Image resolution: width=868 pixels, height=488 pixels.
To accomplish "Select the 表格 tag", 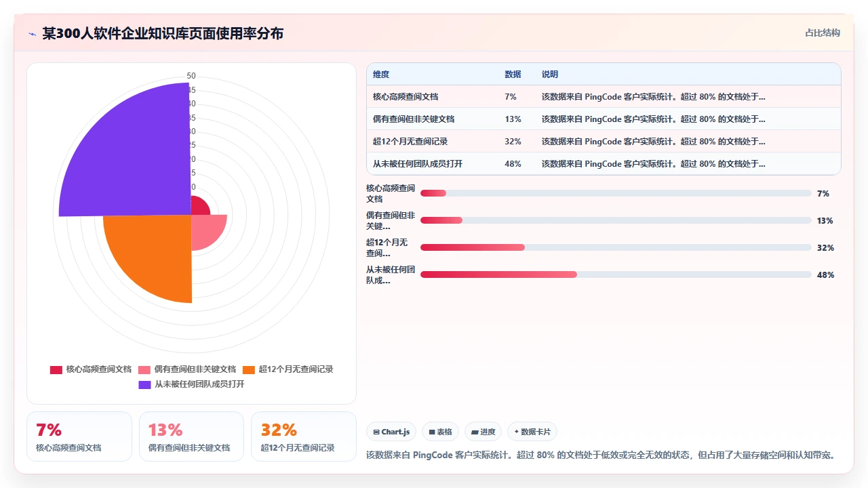I will pyautogui.click(x=440, y=432).
